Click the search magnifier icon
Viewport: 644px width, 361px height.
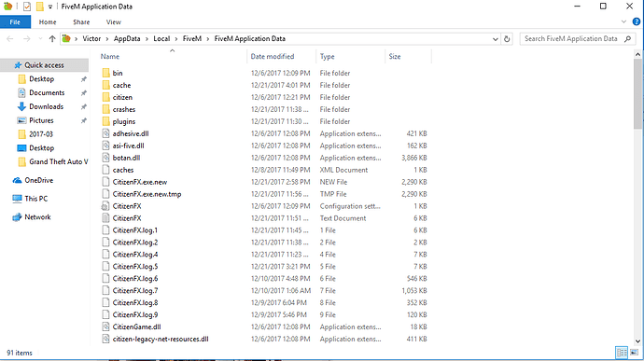pyautogui.click(x=627, y=38)
